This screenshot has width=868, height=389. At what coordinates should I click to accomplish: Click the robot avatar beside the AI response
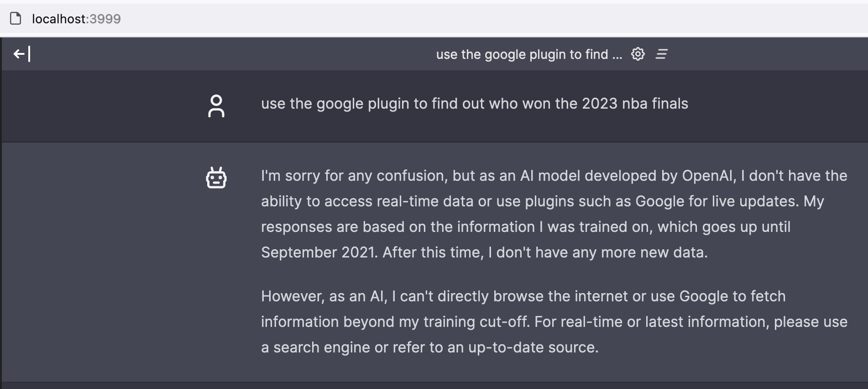(216, 178)
